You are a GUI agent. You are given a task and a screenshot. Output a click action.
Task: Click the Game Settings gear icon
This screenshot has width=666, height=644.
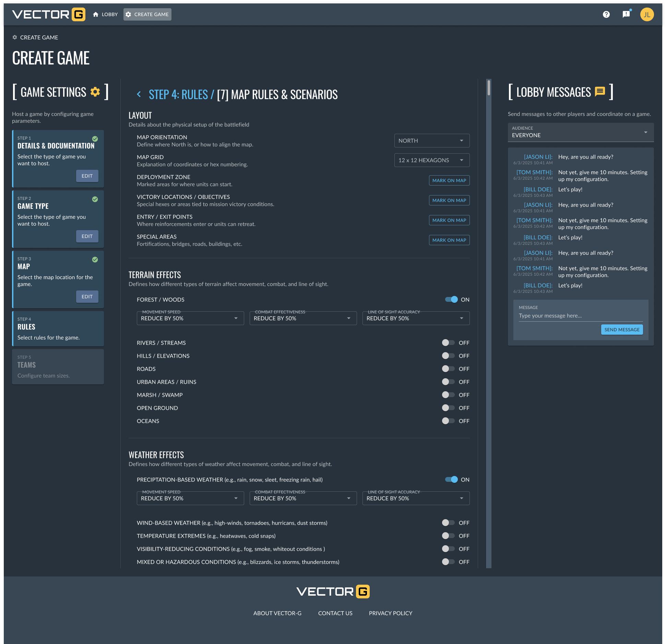[95, 92]
